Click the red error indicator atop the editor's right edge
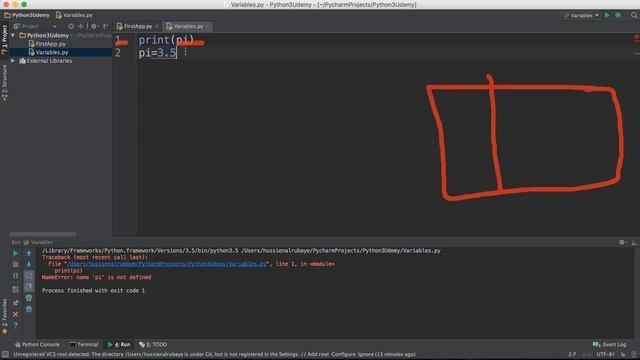This screenshot has height=360, width=640. [x=636, y=38]
